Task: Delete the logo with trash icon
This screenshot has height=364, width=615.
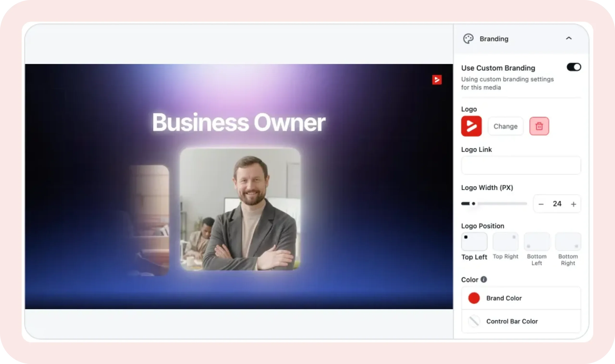Action: pyautogui.click(x=539, y=126)
